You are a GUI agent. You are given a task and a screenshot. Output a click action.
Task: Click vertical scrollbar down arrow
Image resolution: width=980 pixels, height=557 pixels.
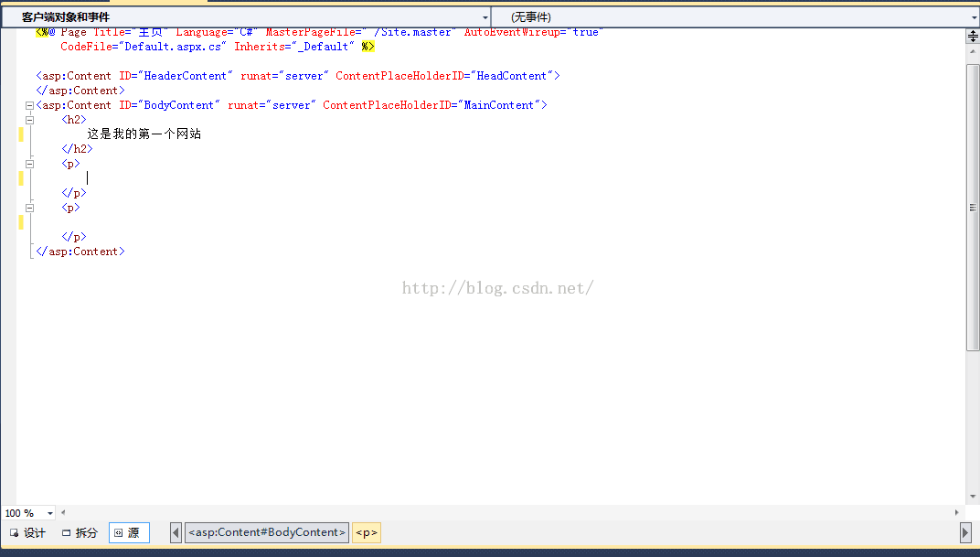pyautogui.click(x=973, y=497)
